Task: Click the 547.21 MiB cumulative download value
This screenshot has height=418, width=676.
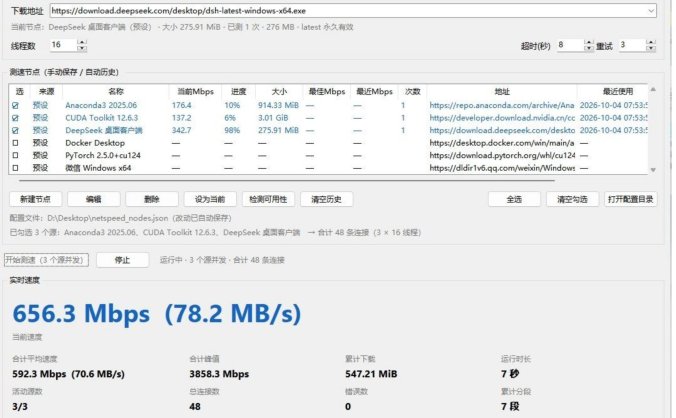Action: click(x=371, y=374)
